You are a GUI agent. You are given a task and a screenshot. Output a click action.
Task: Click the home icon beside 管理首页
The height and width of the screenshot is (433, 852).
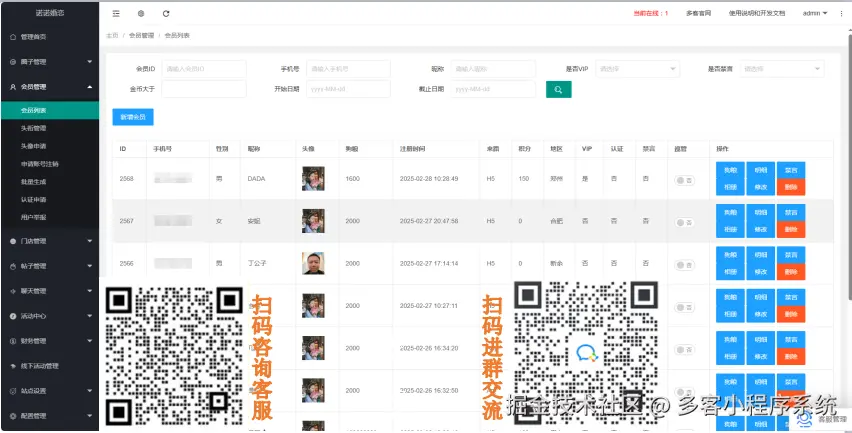coord(13,37)
